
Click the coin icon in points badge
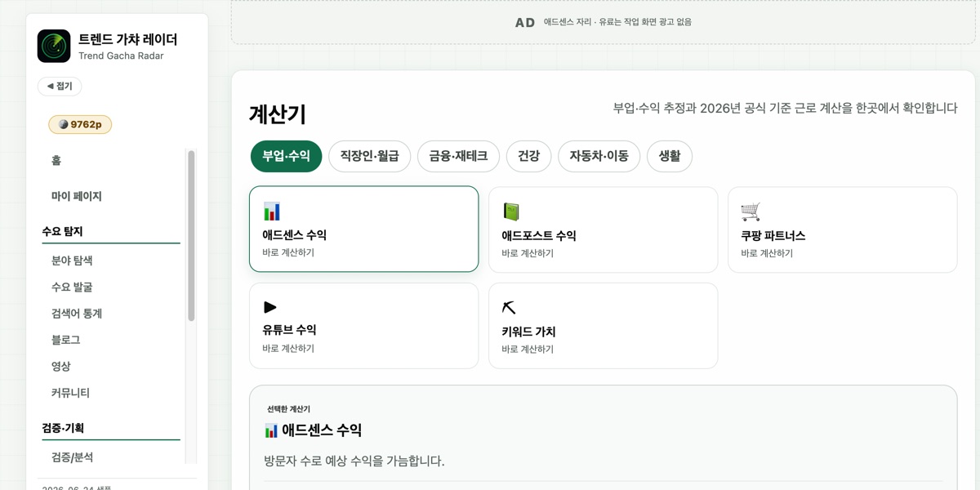(x=64, y=125)
